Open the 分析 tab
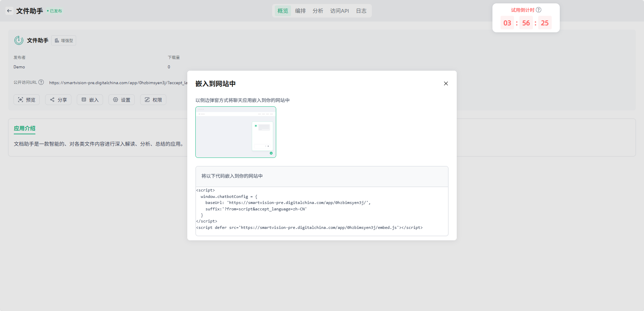The image size is (644, 311). pos(318,11)
